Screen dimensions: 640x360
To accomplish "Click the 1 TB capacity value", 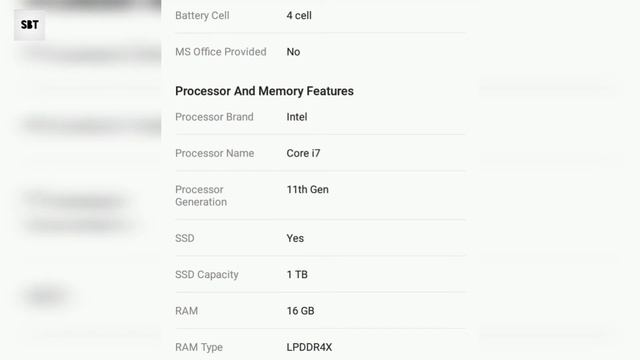I will 297,274.
